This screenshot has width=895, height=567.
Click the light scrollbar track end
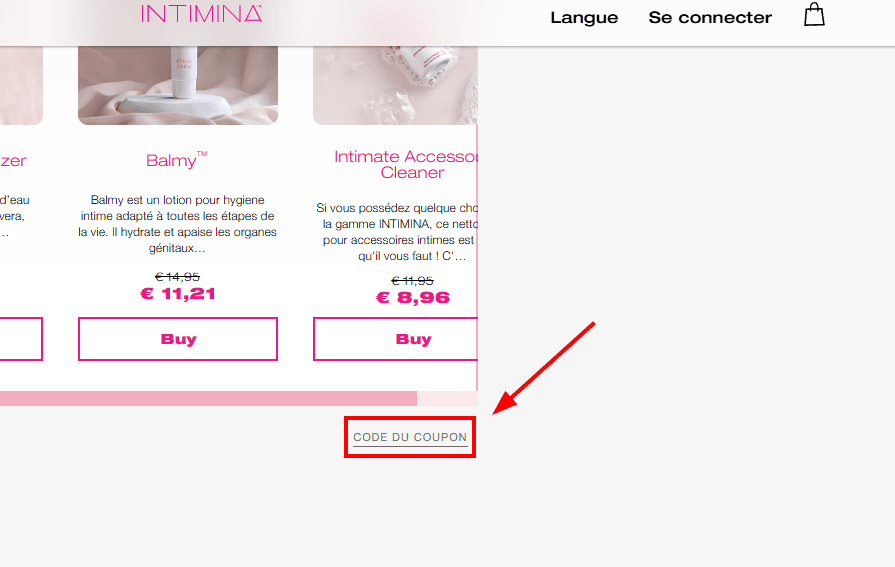coord(448,399)
